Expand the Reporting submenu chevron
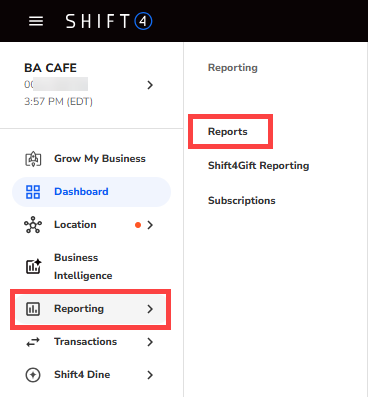This screenshot has width=368, height=397. pos(150,309)
